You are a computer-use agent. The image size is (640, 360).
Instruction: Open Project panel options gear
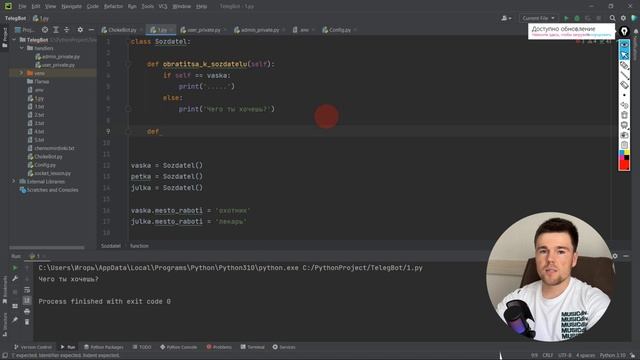coord(80,30)
